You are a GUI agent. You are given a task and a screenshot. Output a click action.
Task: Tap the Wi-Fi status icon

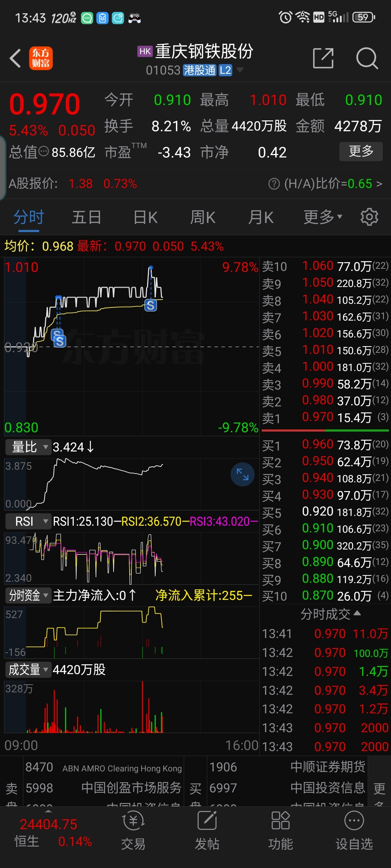coord(303,17)
